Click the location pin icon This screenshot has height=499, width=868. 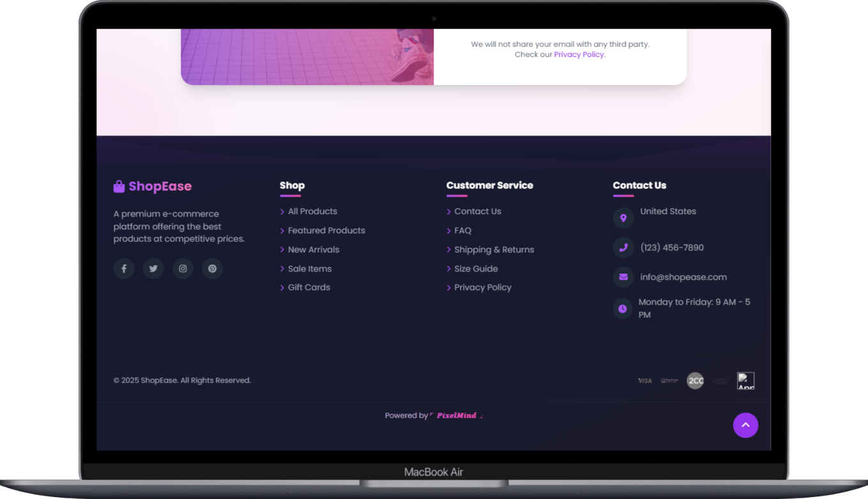pyautogui.click(x=623, y=218)
